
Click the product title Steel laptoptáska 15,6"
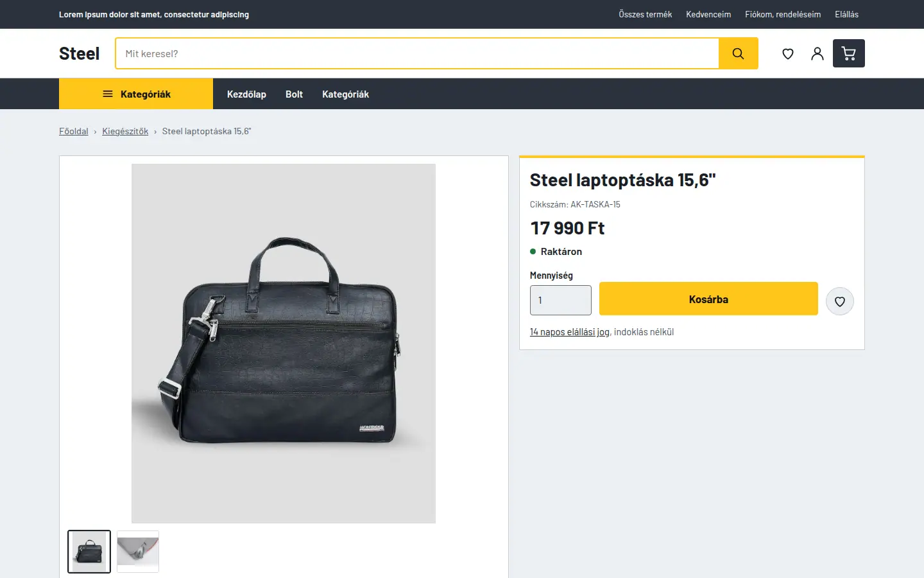coord(622,180)
